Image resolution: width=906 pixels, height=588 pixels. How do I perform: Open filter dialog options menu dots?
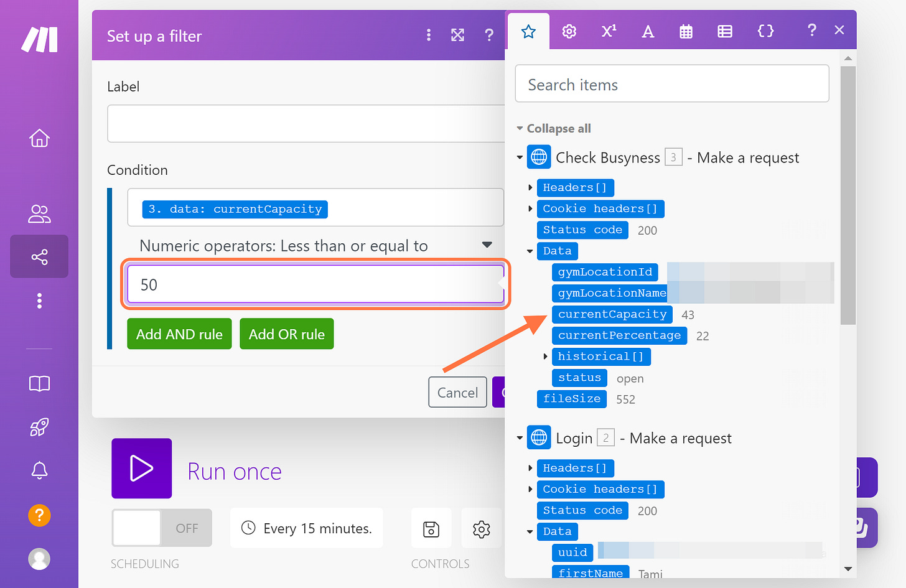(429, 35)
